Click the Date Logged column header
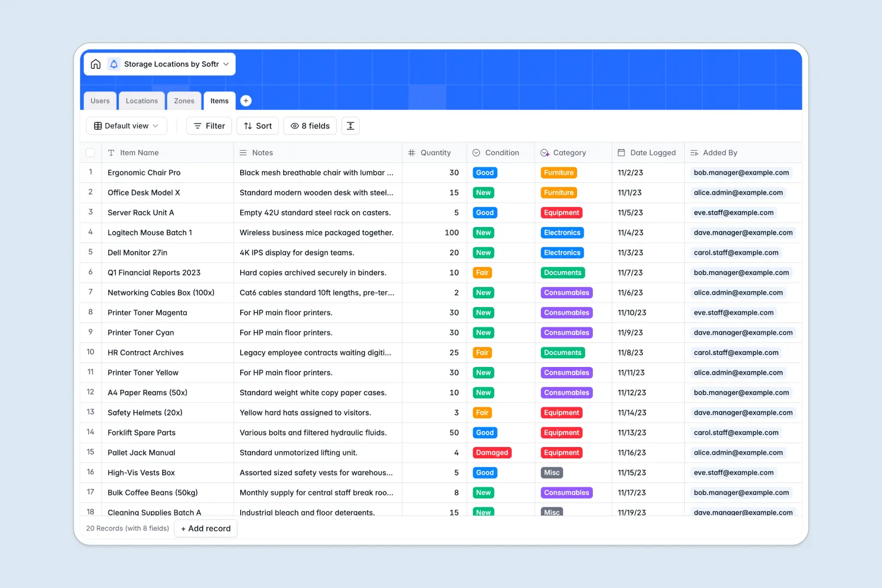This screenshot has width=882, height=588. [x=648, y=153]
